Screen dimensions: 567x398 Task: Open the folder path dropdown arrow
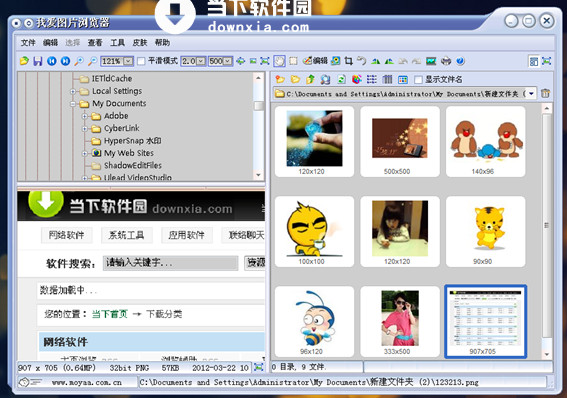(x=531, y=94)
